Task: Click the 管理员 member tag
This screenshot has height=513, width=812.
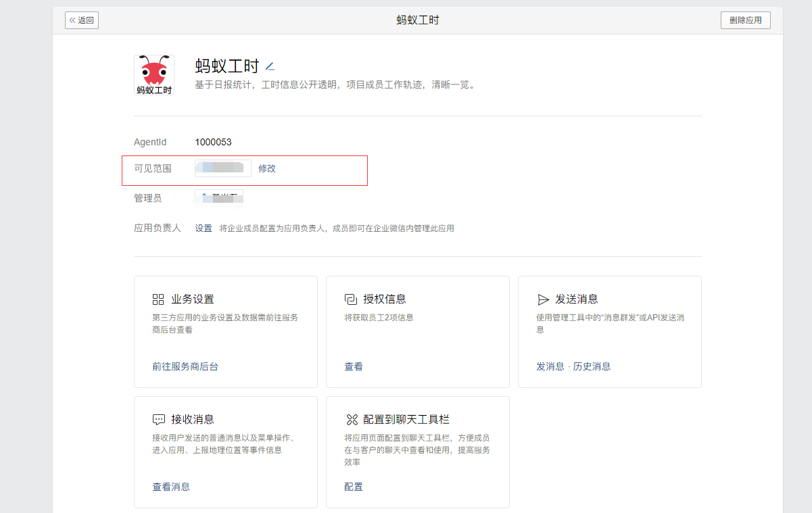Action: point(219,198)
